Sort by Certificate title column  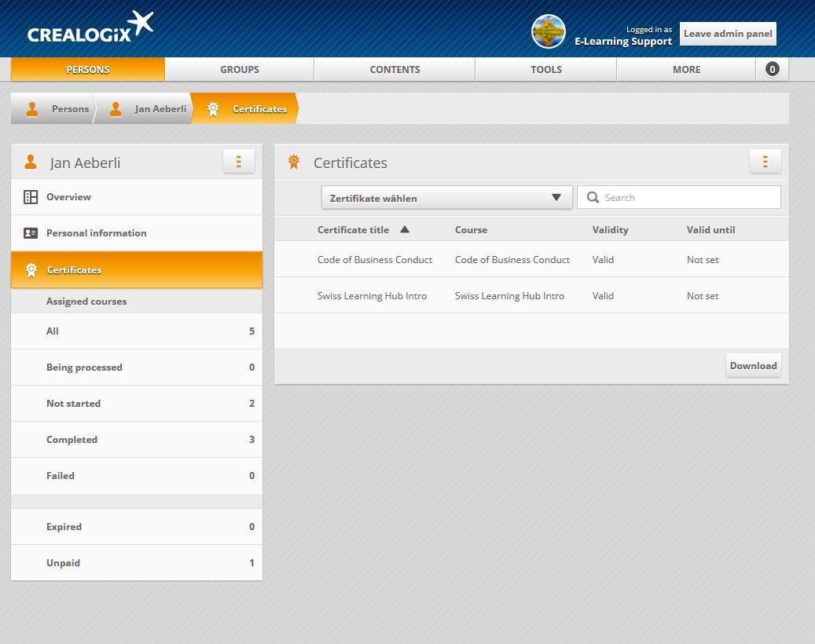click(x=354, y=229)
